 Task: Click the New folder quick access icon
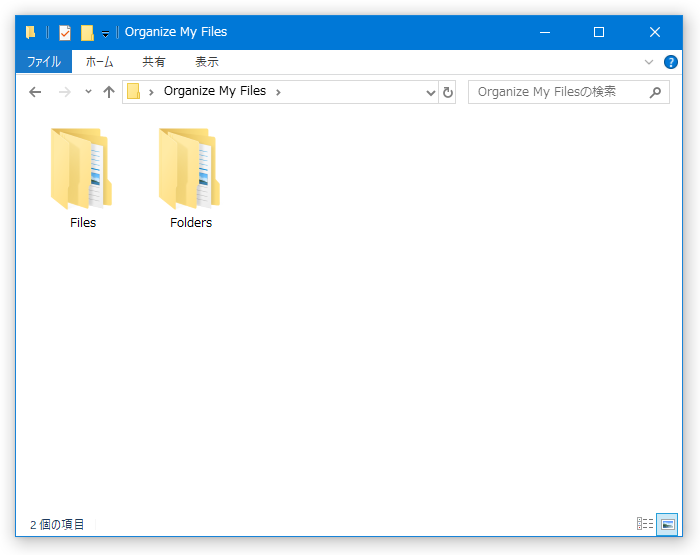coord(87,33)
